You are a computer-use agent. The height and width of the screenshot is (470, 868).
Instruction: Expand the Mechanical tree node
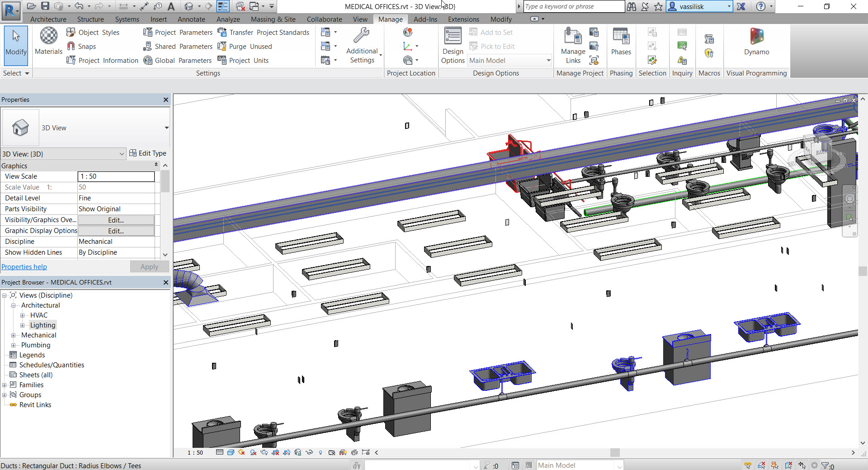(x=13, y=335)
